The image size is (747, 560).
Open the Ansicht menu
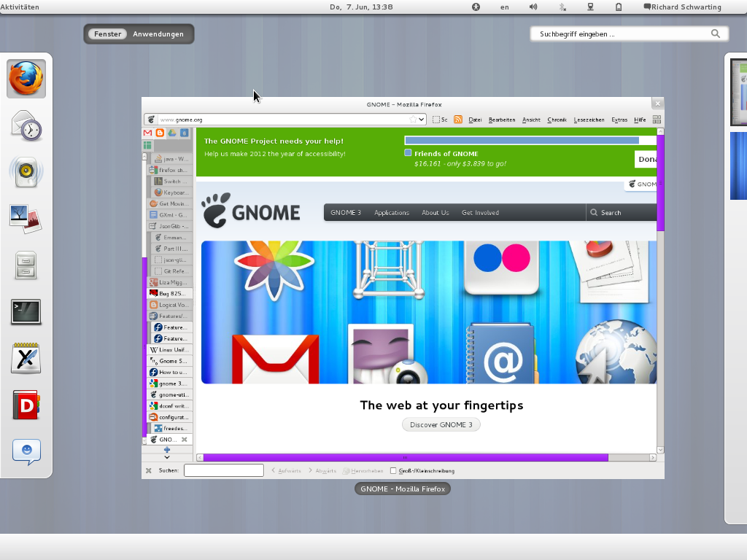[x=531, y=120]
